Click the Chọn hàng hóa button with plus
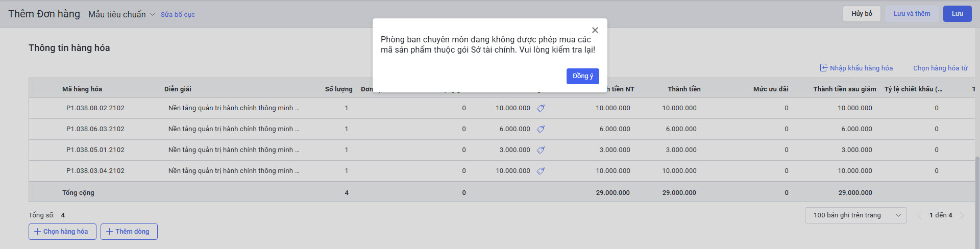 tap(62, 232)
